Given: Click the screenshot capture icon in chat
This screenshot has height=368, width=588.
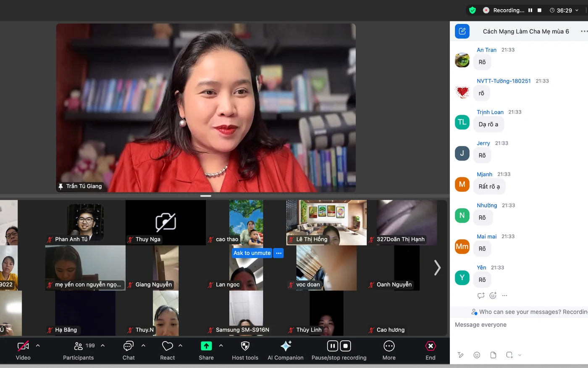Looking at the screenshot, I should [x=509, y=355].
